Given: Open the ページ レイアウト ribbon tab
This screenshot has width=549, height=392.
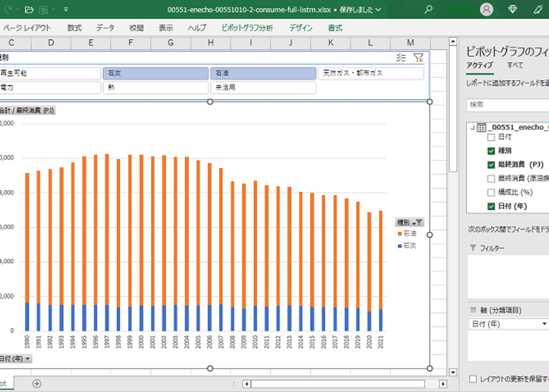Looking at the screenshot, I should 27,28.
